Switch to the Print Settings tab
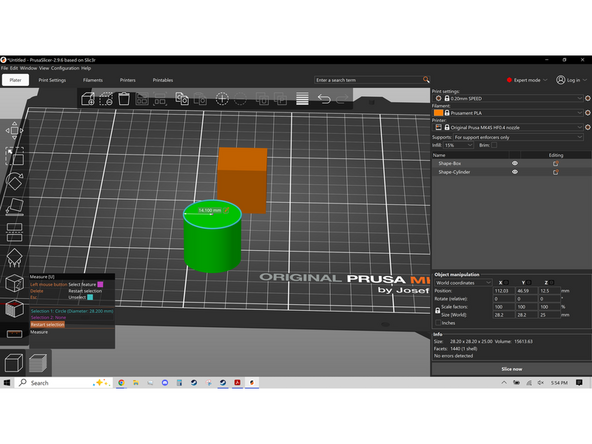Viewport: 592px width, 444px height. 52,80
